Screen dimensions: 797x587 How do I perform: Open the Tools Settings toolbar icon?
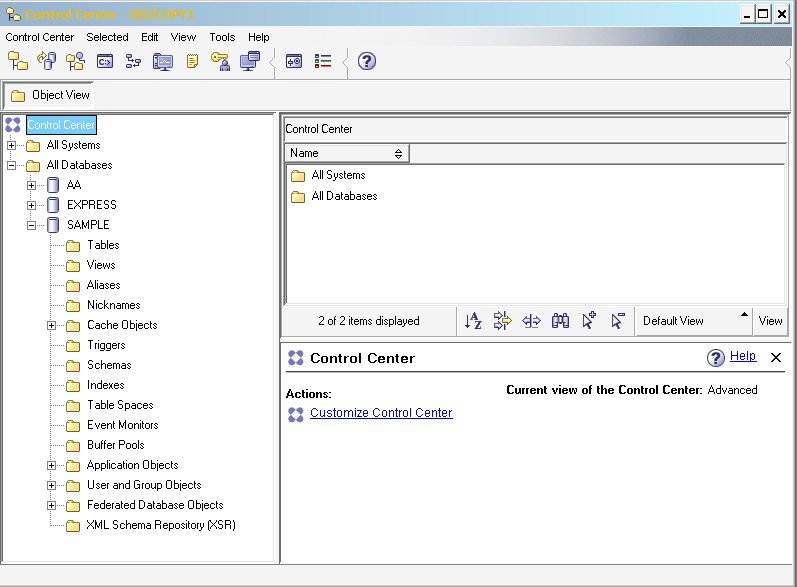click(294, 61)
